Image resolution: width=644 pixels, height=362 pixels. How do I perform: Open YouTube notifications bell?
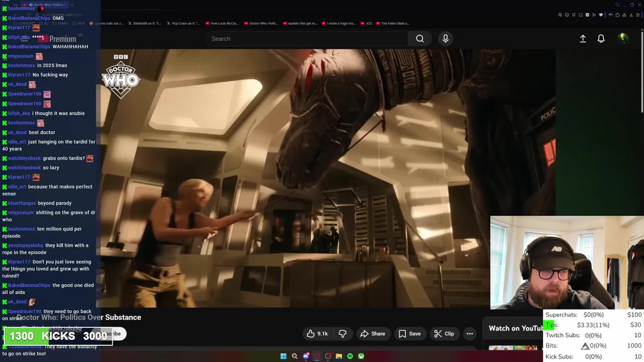pos(601,39)
